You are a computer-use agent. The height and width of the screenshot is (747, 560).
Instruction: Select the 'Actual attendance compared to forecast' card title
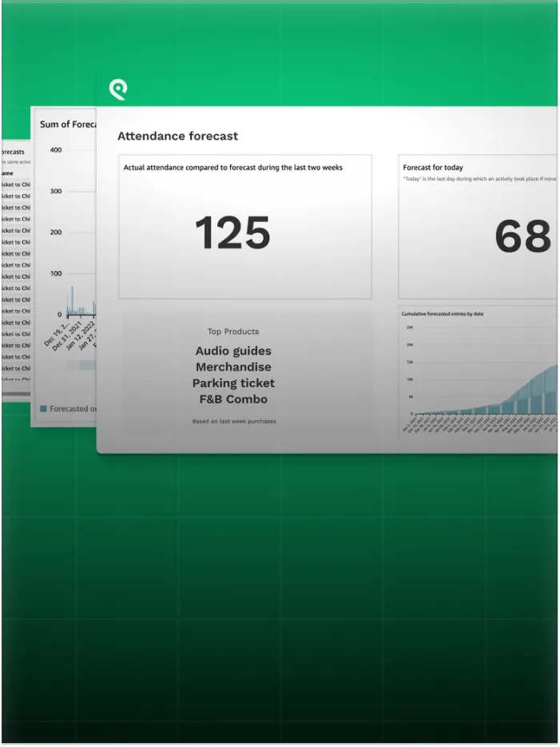[232, 168]
